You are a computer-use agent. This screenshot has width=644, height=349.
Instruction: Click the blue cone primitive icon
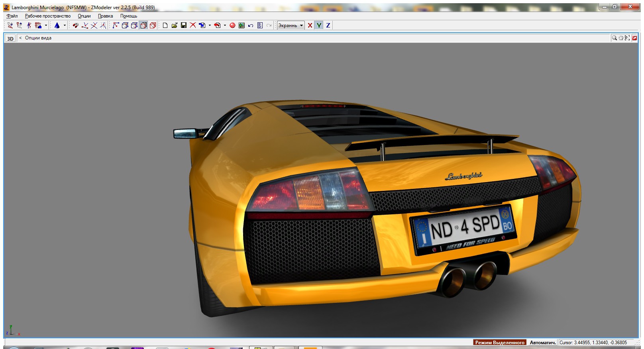click(57, 25)
